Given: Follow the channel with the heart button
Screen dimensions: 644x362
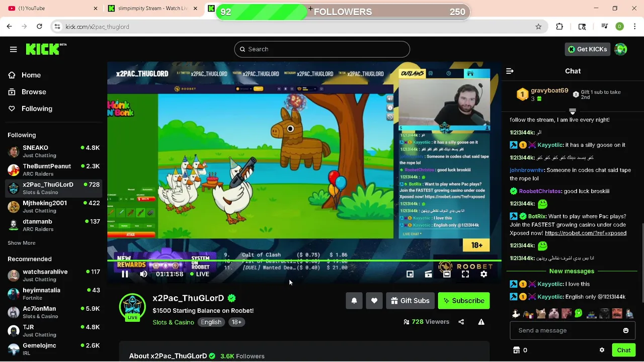Looking at the screenshot, I should click(374, 301).
